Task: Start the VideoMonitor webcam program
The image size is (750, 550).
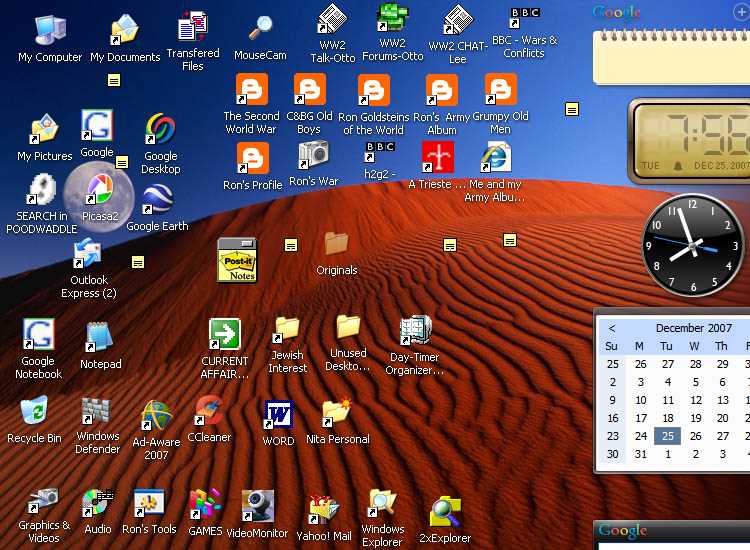Action: coord(257,507)
